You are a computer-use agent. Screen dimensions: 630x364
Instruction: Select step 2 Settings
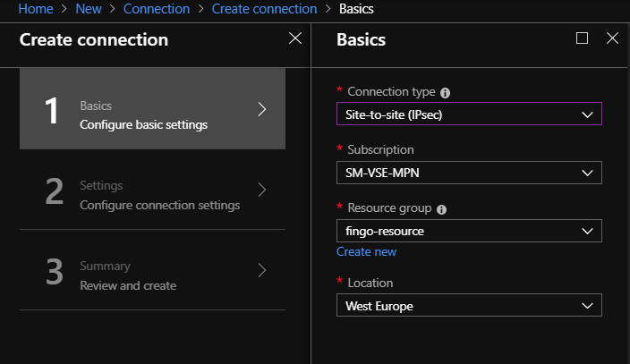point(152,190)
